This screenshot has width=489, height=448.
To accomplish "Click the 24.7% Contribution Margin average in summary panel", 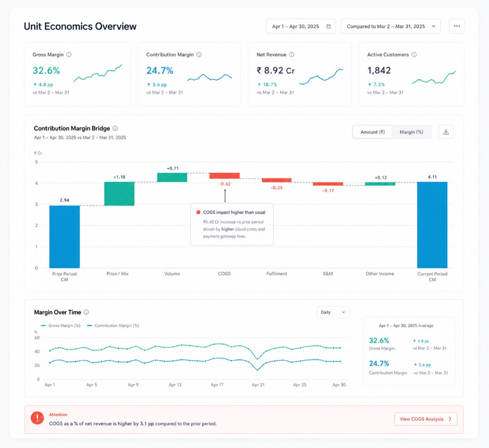I will pos(379,363).
